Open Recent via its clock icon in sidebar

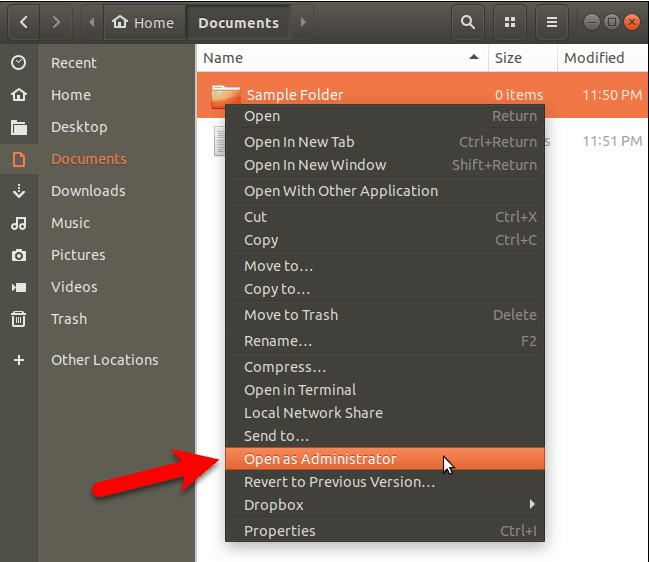pyautogui.click(x=19, y=63)
